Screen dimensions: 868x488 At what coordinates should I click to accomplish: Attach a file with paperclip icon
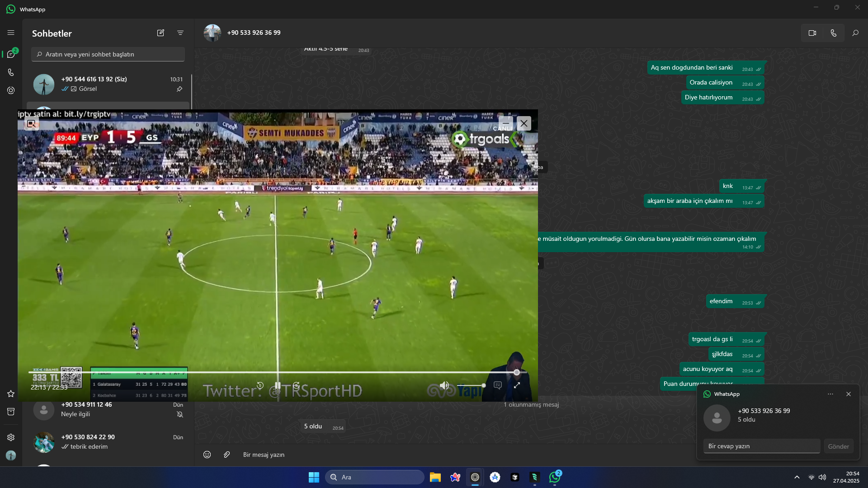pos(227,455)
